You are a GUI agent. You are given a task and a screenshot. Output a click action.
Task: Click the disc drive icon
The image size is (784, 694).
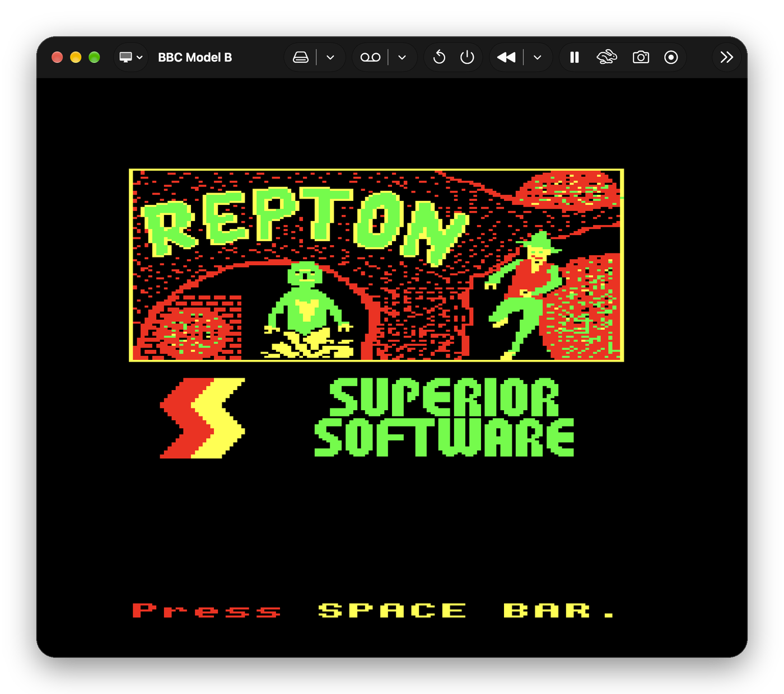(x=301, y=57)
